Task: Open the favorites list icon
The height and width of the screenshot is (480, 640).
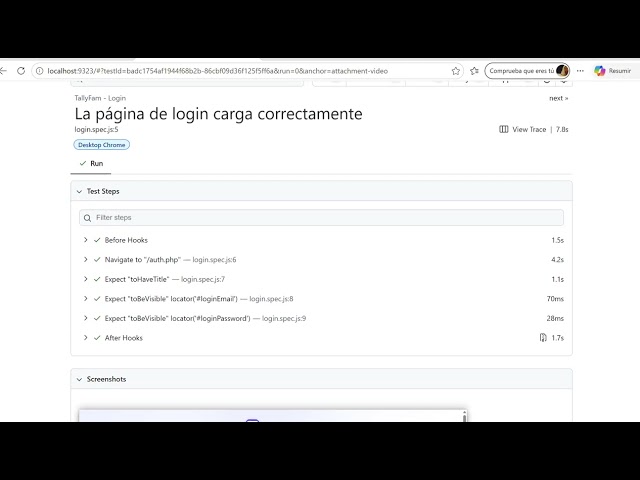Action: [x=474, y=71]
